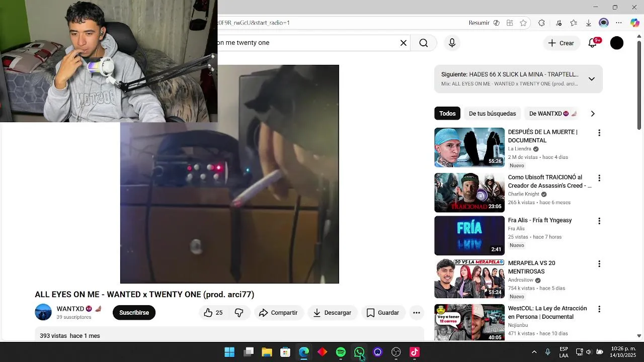Switch ESP LAA keyboard language indicator
This screenshot has width=644, height=362.
click(564, 352)
